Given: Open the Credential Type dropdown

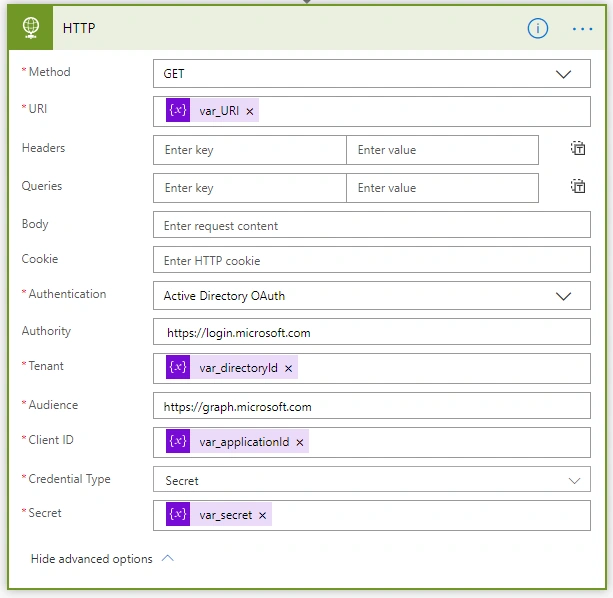Looking at the screenshot, I should (372, 480).
